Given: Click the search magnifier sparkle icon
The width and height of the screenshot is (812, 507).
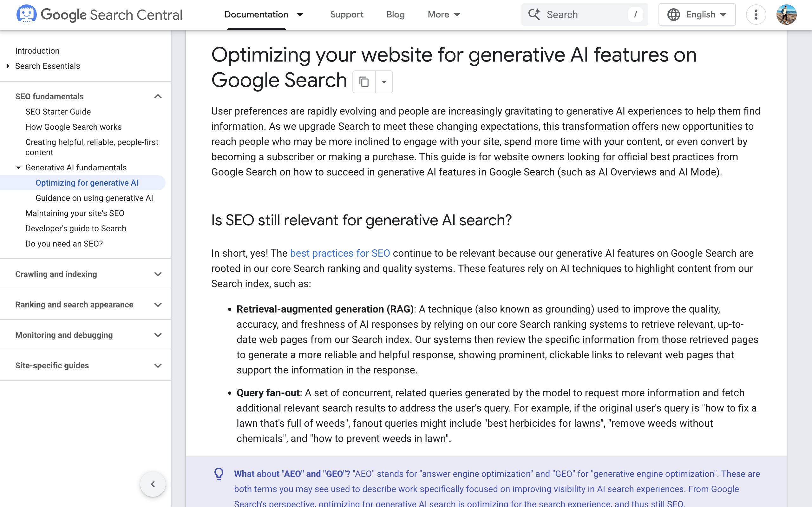Looking at the screenshot, I should point(534,14).
